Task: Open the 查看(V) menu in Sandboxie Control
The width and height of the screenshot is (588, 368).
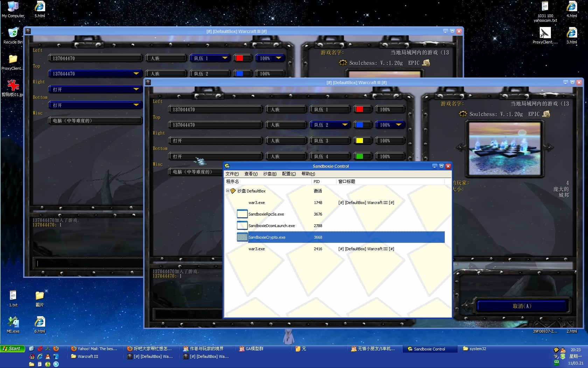Action: click(251, 174)
